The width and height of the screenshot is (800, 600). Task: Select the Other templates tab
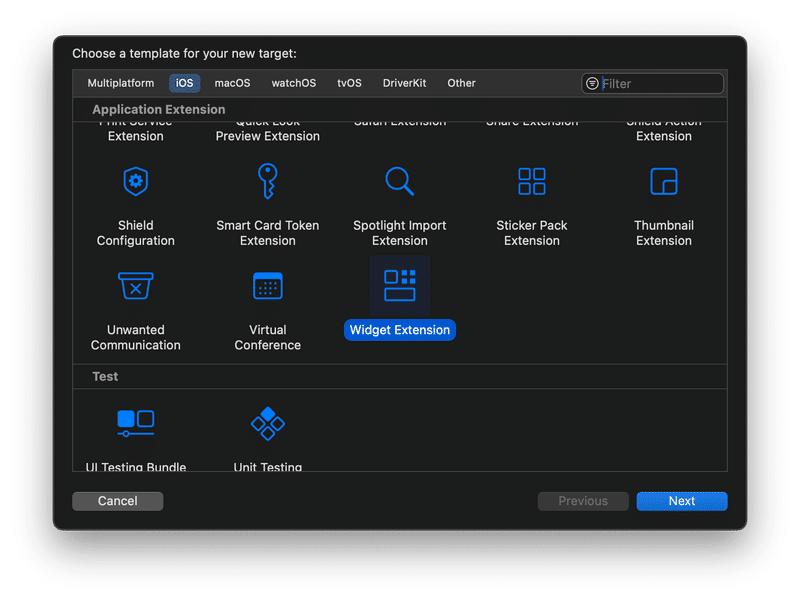pyautogui.click(x=461, y=83)
